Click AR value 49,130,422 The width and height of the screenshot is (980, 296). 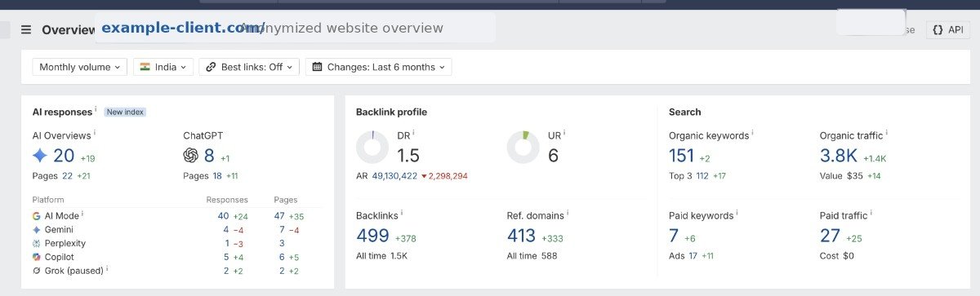(394, 175)
